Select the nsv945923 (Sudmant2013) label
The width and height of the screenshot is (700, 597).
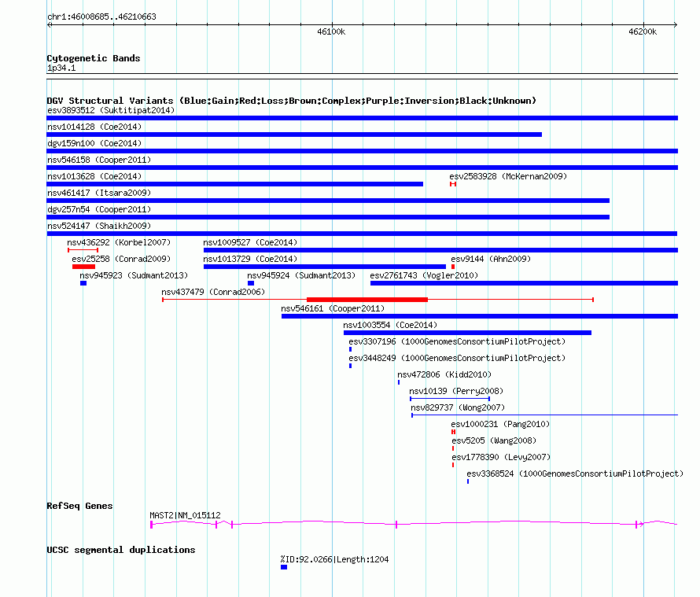(134, 275)
